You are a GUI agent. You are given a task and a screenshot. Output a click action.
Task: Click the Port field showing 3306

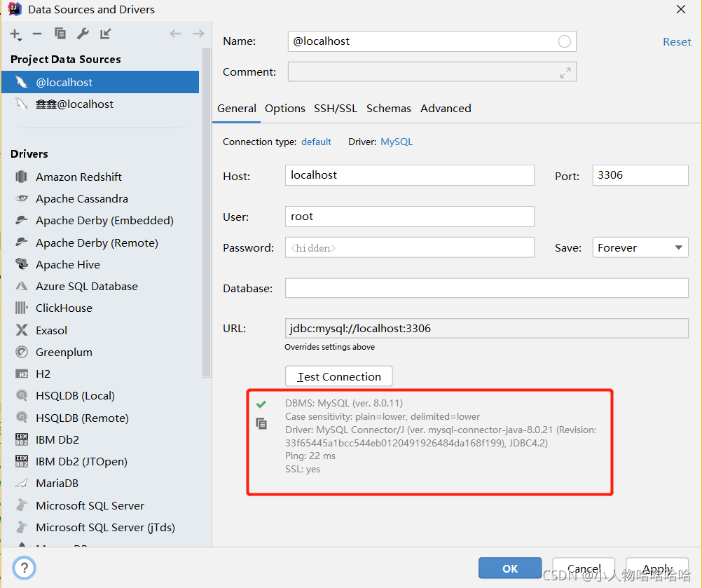click(640, 175)
